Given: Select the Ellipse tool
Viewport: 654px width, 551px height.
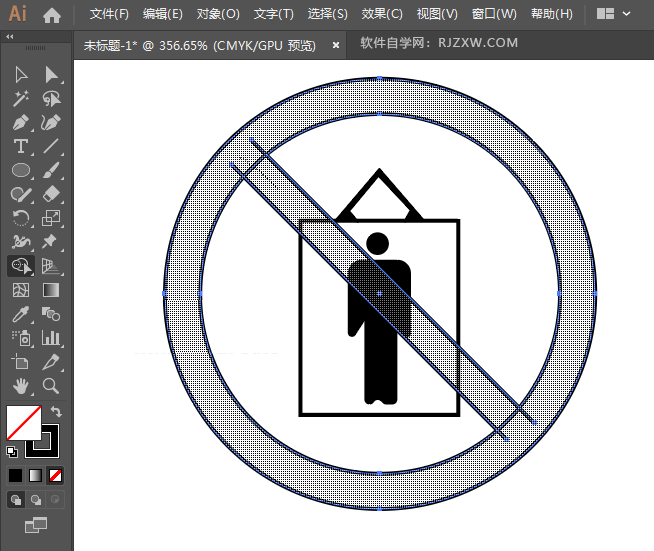Looking at the screenshot, I should (21, 170).
